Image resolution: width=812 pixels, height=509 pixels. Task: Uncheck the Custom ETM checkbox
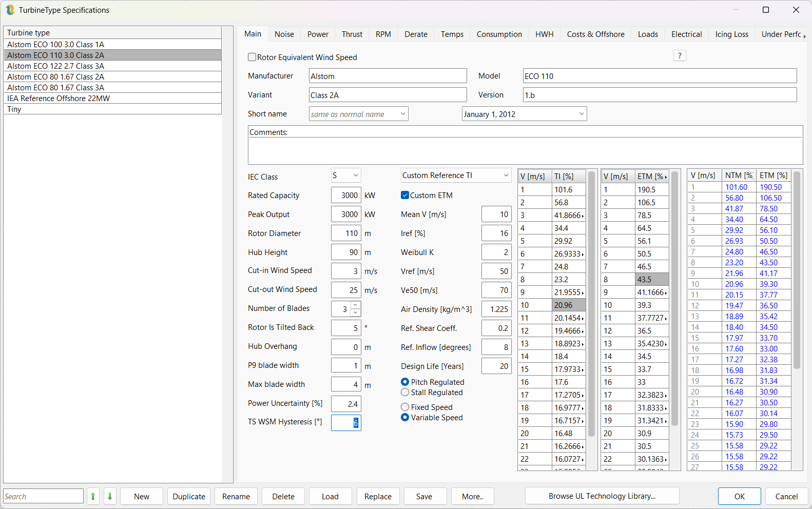click(405, 195)
